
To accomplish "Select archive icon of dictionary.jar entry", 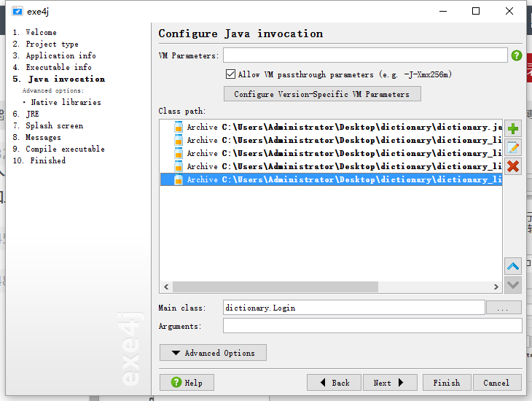I will 178,127.
